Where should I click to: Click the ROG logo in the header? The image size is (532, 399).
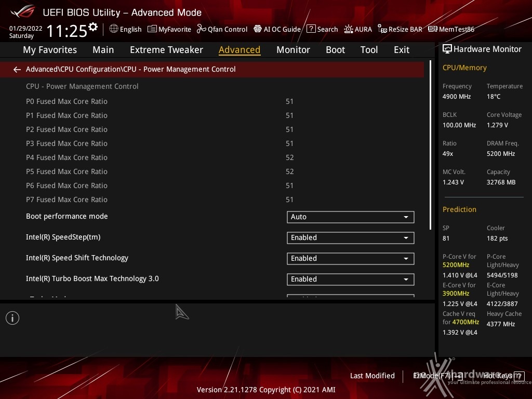click(23, 11)
